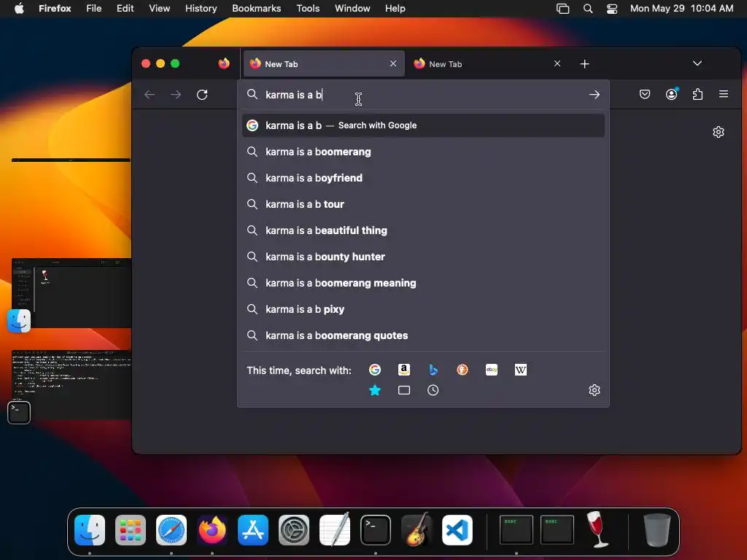The height and width of the screenshot is (560, 747).
Task: Open Spotlight search in menu bar
Action: [588, 9]
